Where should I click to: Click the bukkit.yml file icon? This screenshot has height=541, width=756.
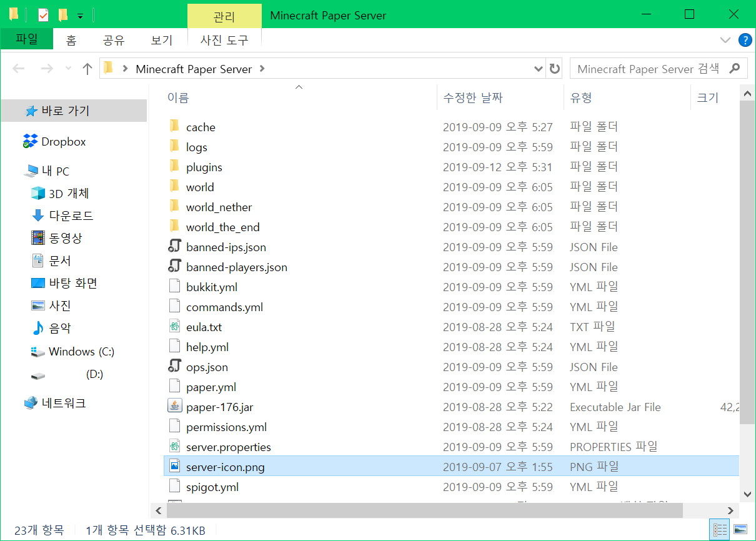(x=175, y=287)
